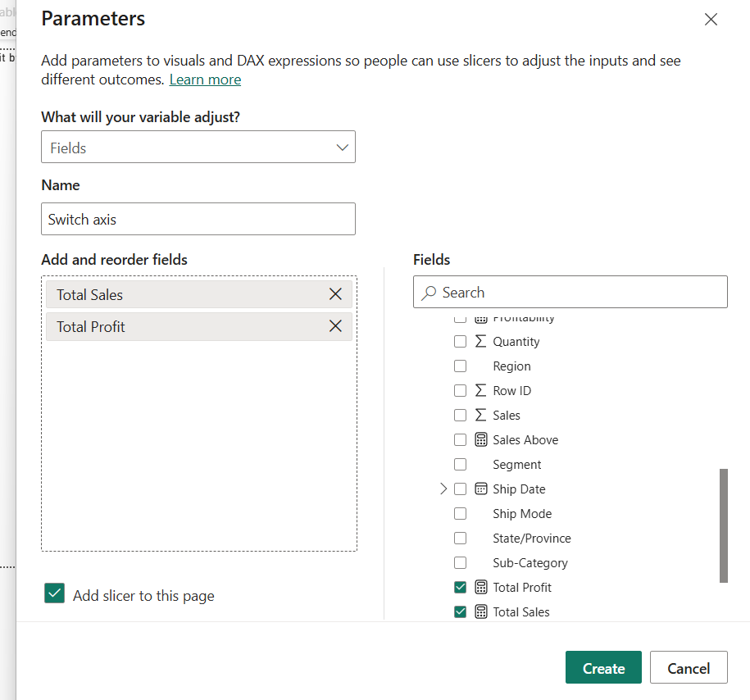Click the search magnifier icon in Fields
This screenshot has width=750, height=700.
[430, 293]
